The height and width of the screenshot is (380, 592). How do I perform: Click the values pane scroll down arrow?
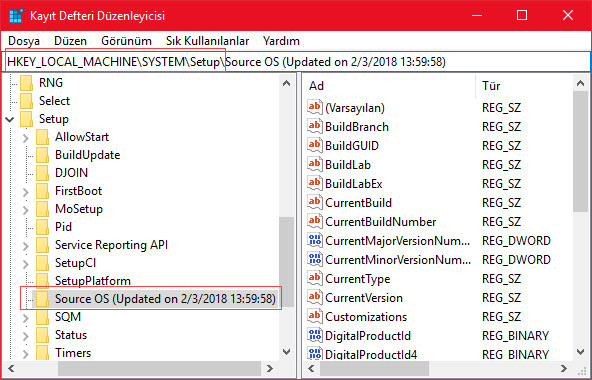pos(580,352)
